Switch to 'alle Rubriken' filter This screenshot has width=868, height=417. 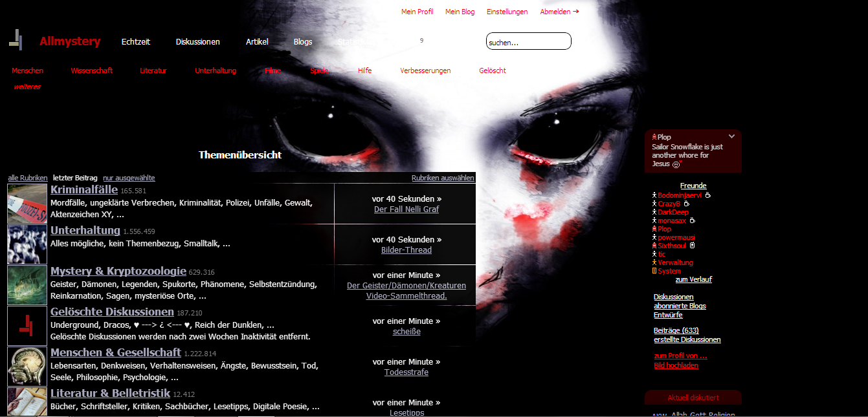click(28, 178)
